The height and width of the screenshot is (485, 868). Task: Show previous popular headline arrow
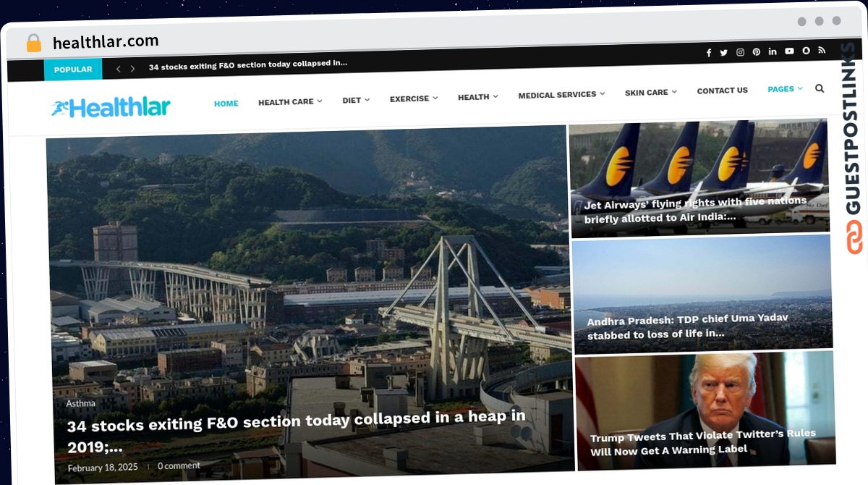pyautogui.click(x=119, y=69)
